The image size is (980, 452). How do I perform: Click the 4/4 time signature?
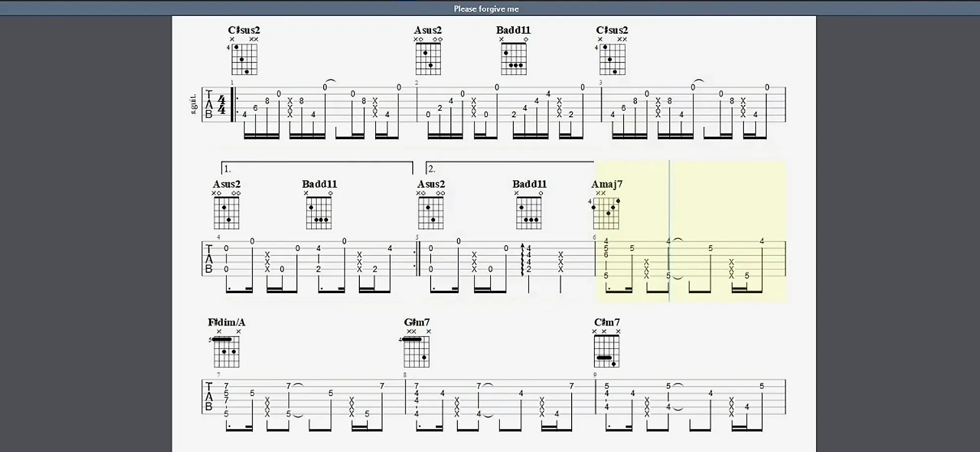221,105
